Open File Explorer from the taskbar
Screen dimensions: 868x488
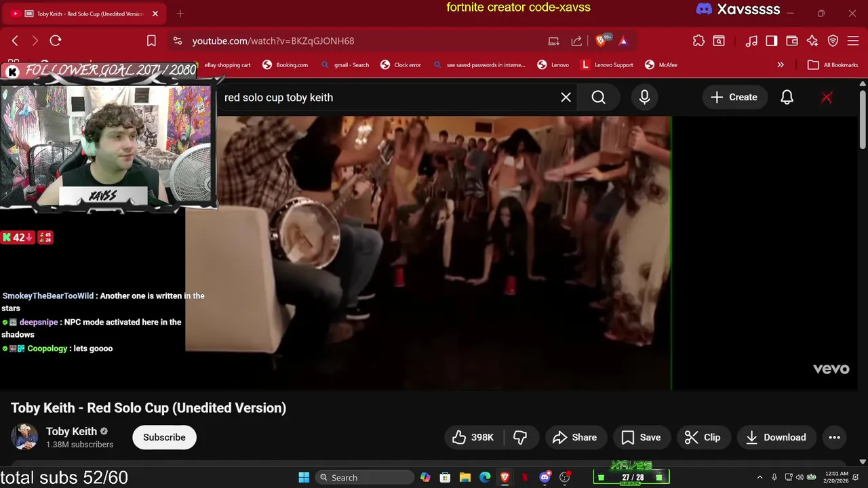(x=465, y=478)
